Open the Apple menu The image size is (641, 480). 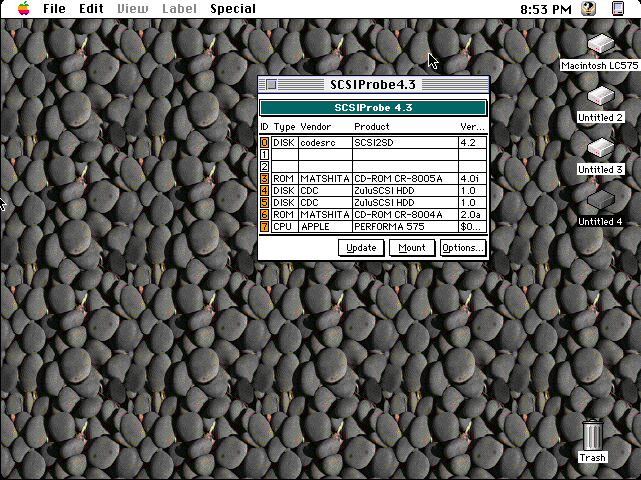pos(24,9)
